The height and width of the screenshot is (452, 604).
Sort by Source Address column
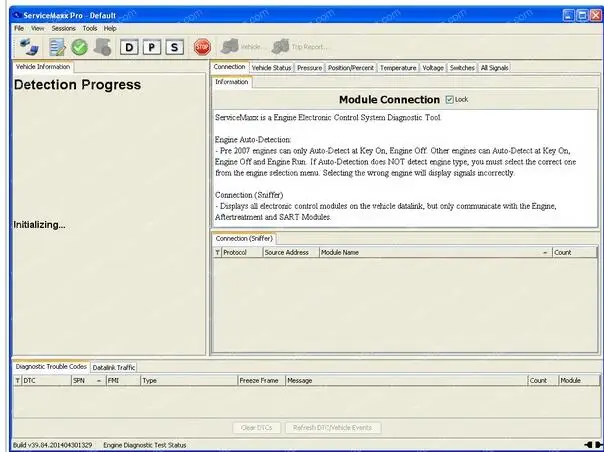[x=291, y=252]
